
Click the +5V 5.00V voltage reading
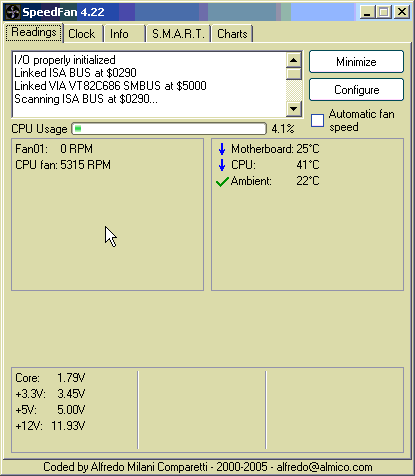[50, 410]
